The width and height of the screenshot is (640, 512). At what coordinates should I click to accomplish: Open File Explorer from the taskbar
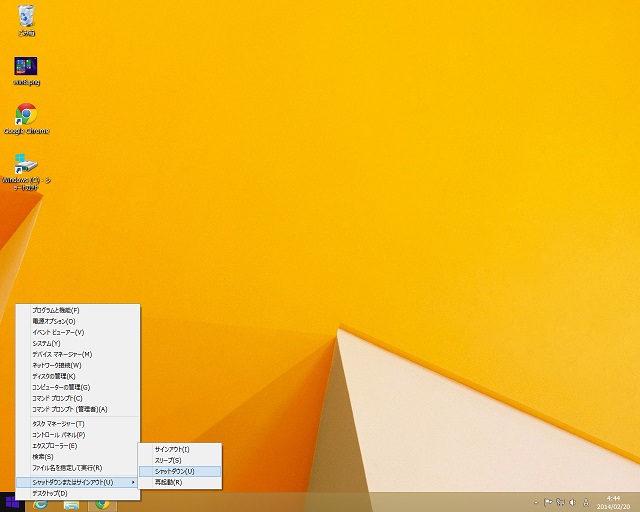[71, 503]
